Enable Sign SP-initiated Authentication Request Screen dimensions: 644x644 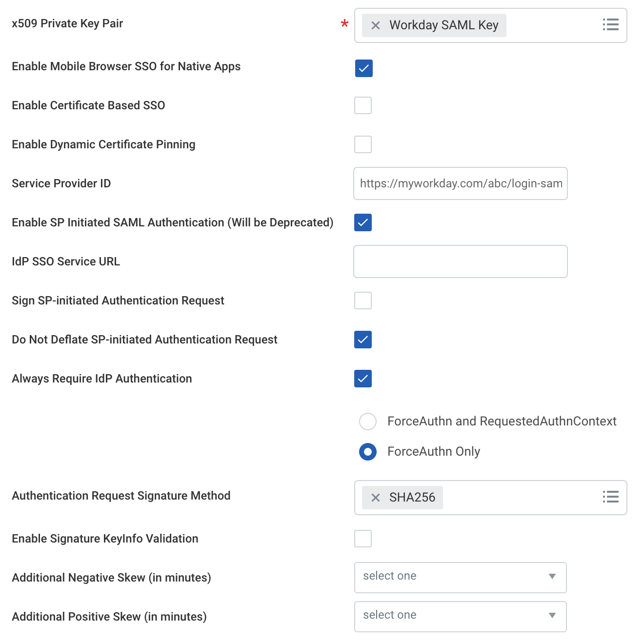[363, 301]
